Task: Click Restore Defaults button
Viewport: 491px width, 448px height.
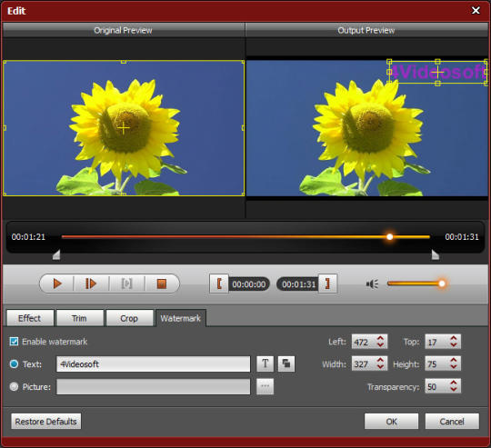Action: (46, 422)
